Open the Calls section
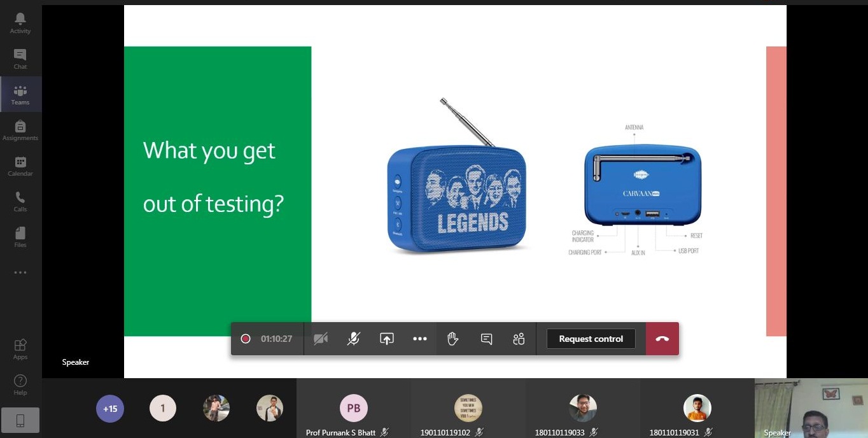Screen dimensions: 868x438 (x=20, y=201)
